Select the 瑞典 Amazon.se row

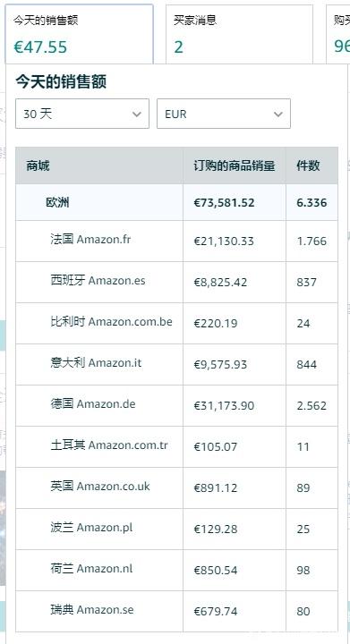(x=176, y=611)
